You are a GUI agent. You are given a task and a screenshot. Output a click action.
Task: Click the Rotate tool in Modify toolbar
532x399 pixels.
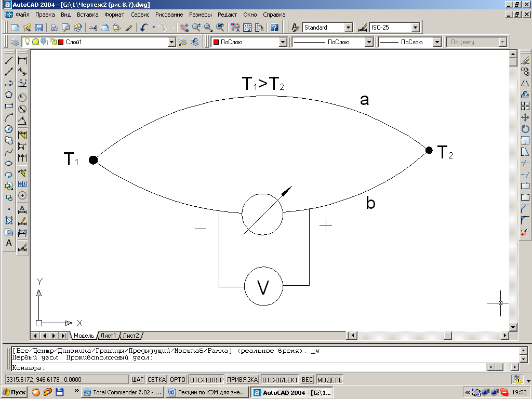point(525,129)
